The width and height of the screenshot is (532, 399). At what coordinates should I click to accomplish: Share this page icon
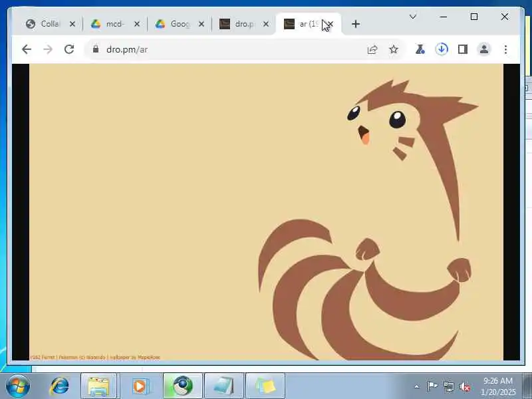click(x=372, y=49)
